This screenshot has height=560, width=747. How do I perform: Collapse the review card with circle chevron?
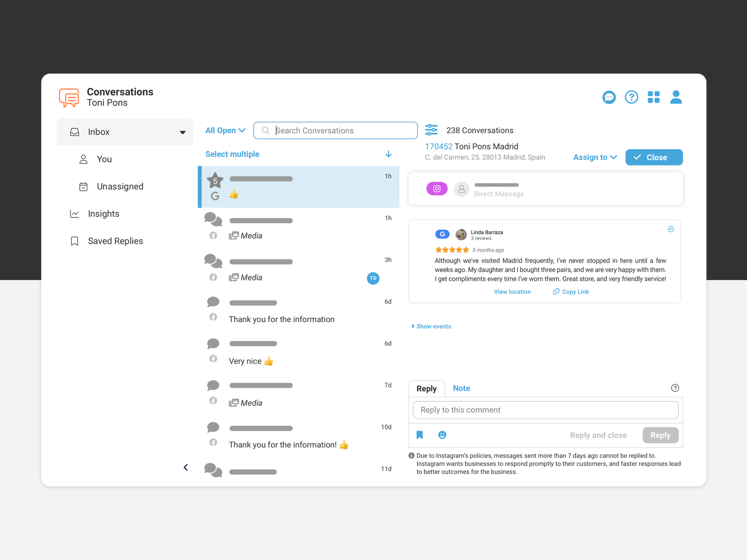pos(670,229)
